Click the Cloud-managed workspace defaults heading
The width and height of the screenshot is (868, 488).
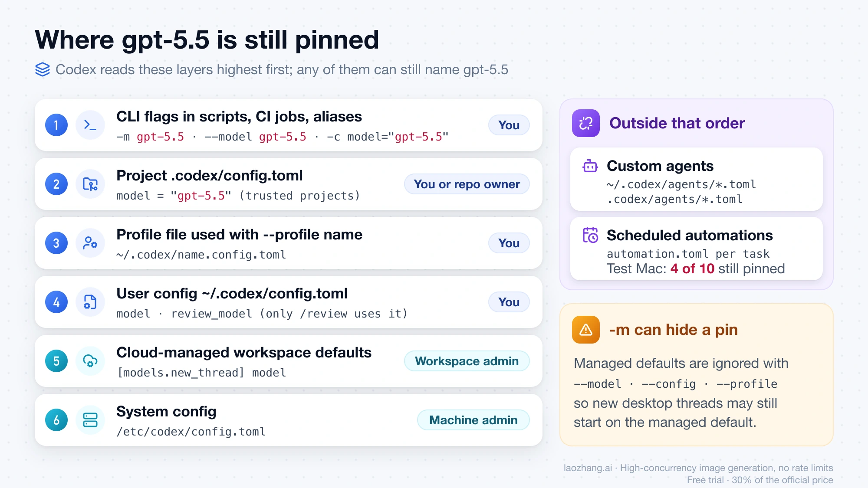244,353
